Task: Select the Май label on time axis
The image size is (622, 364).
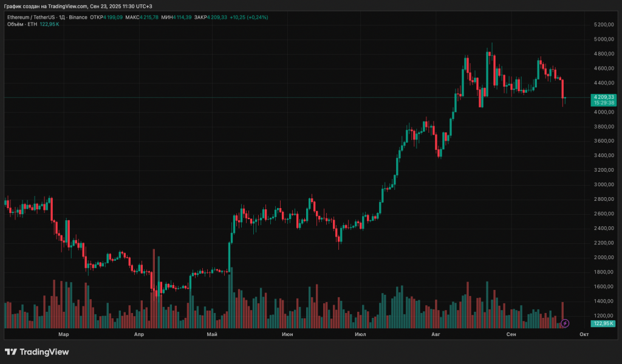Action: pyautogui.click(x=212, y=334)
